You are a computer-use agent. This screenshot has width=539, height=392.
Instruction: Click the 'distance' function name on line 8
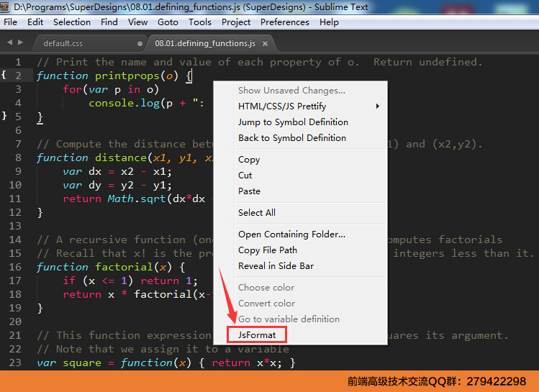coord(121,158)
